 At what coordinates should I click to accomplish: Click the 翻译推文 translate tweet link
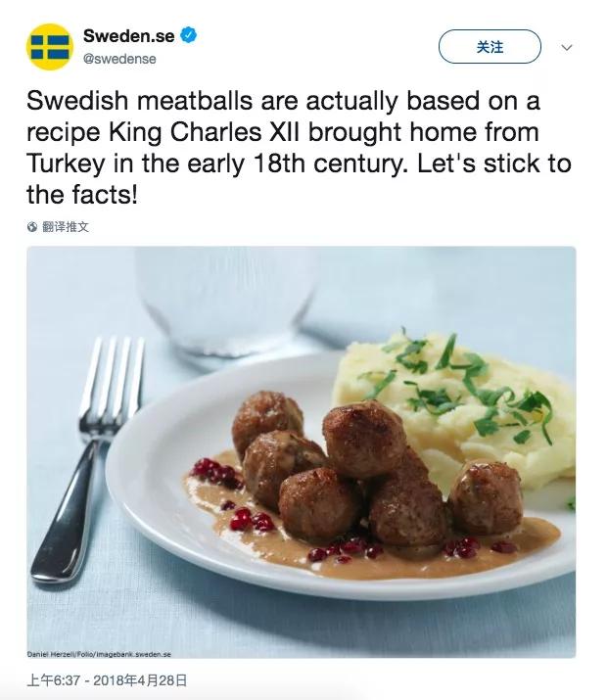click(67, 226)
